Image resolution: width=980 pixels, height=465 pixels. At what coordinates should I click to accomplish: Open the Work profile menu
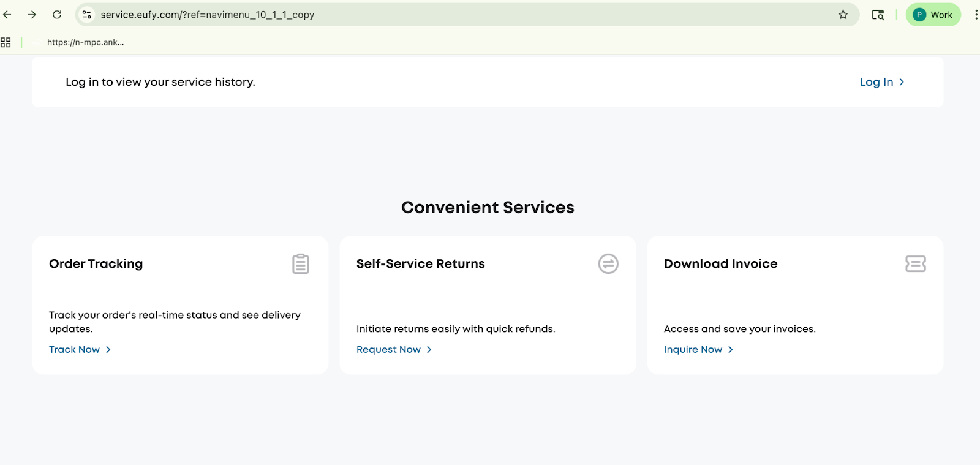(x=933, y=15)
